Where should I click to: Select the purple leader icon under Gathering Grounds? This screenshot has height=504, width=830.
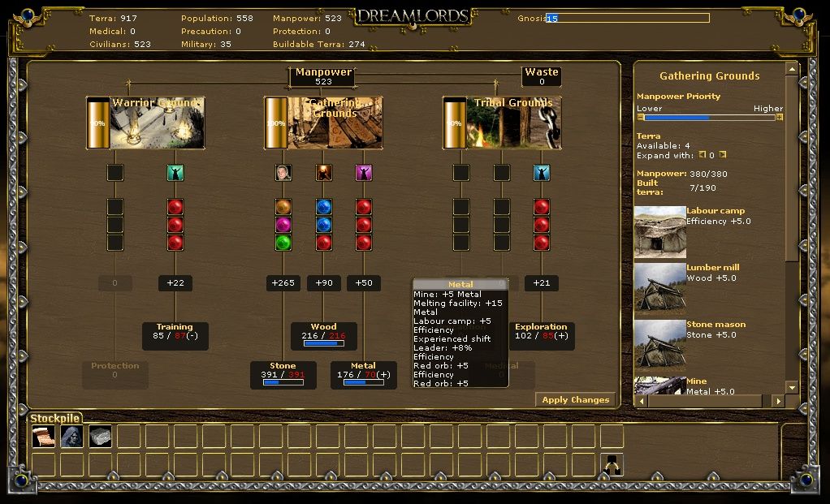[x=364, y=172]
